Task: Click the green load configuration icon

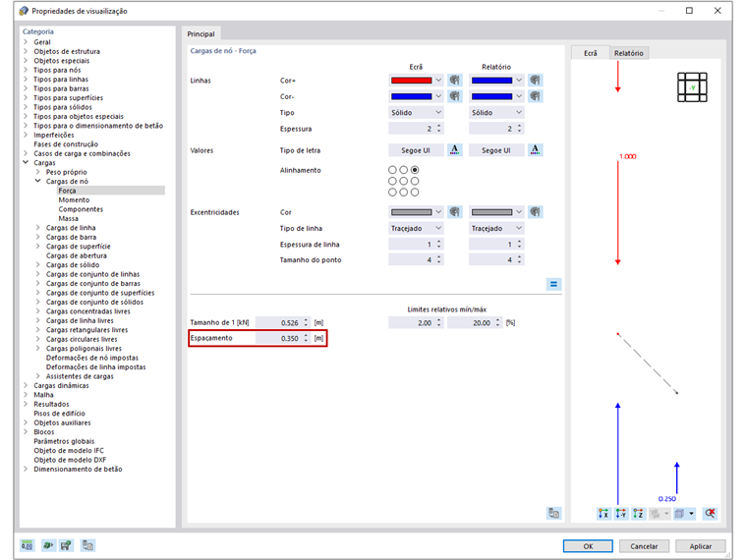Action: click(47, 545)
